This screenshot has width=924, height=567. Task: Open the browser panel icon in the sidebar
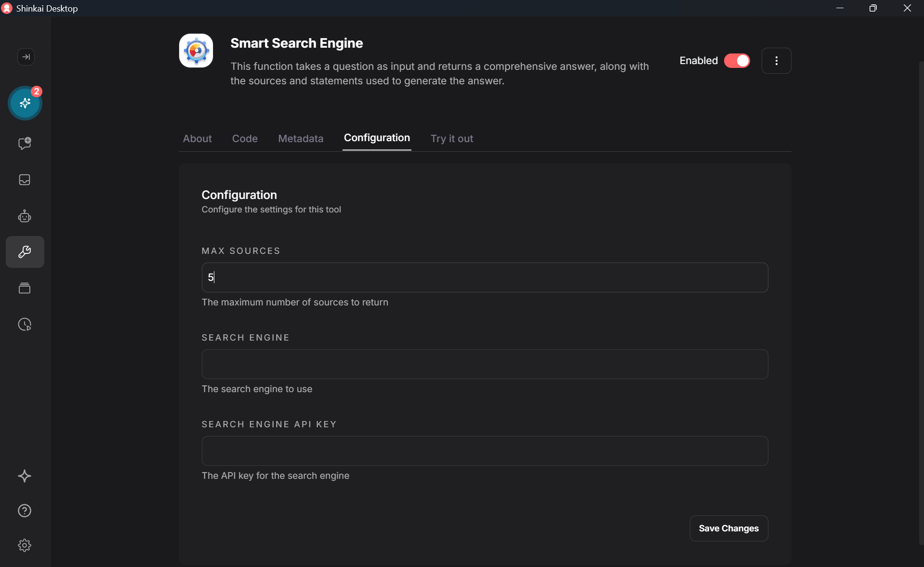[24, 288]
